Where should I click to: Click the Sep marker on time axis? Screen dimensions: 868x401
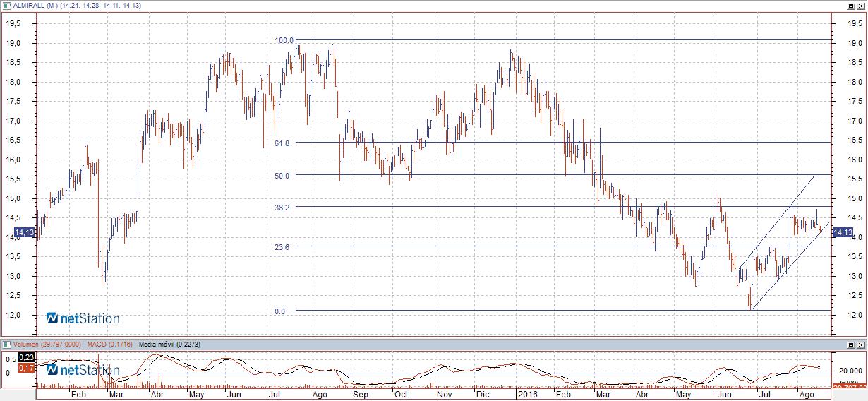click(361, 395)
